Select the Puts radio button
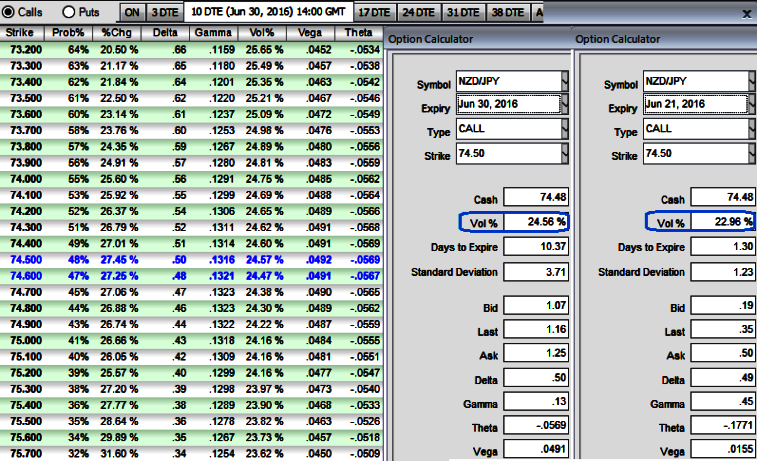The image size is (757, 461). tap(69, 12)
